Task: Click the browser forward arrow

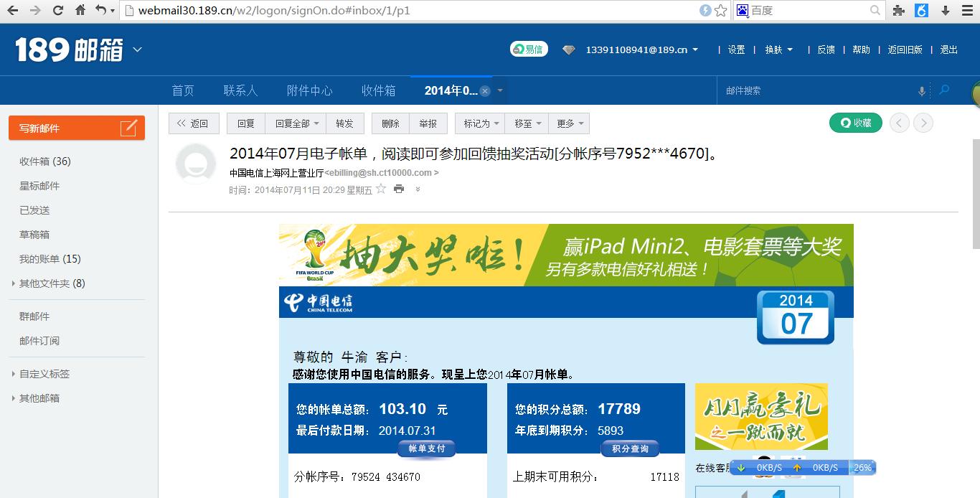Action: 35,11
